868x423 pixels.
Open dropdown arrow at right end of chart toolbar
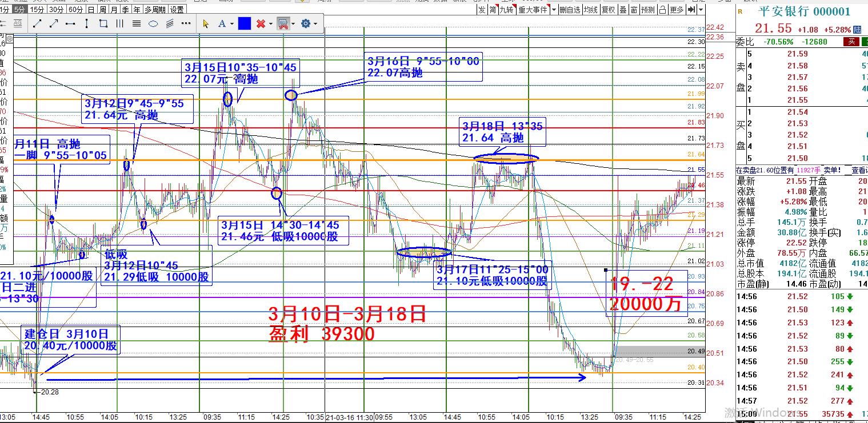pos(701,10)
